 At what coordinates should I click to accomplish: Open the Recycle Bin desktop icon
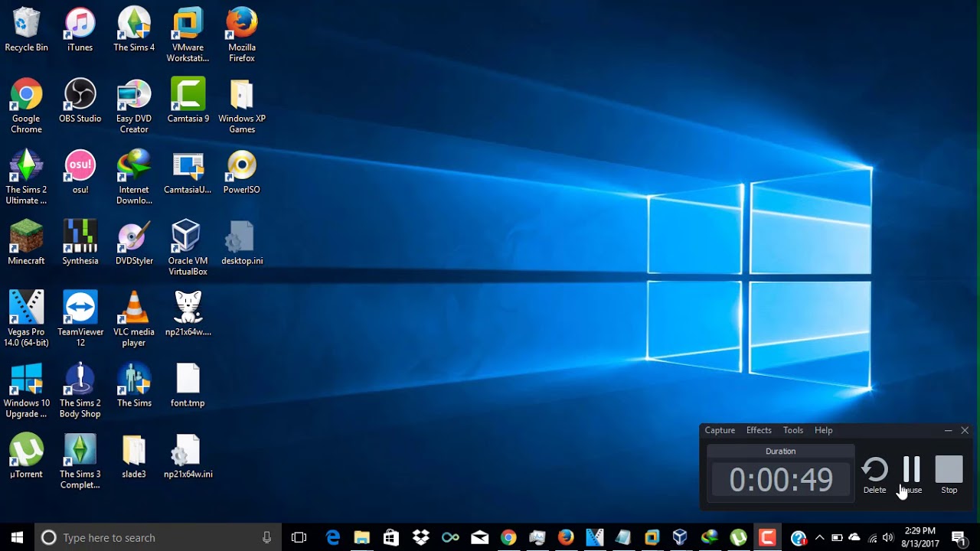click(x=26, y=31)
